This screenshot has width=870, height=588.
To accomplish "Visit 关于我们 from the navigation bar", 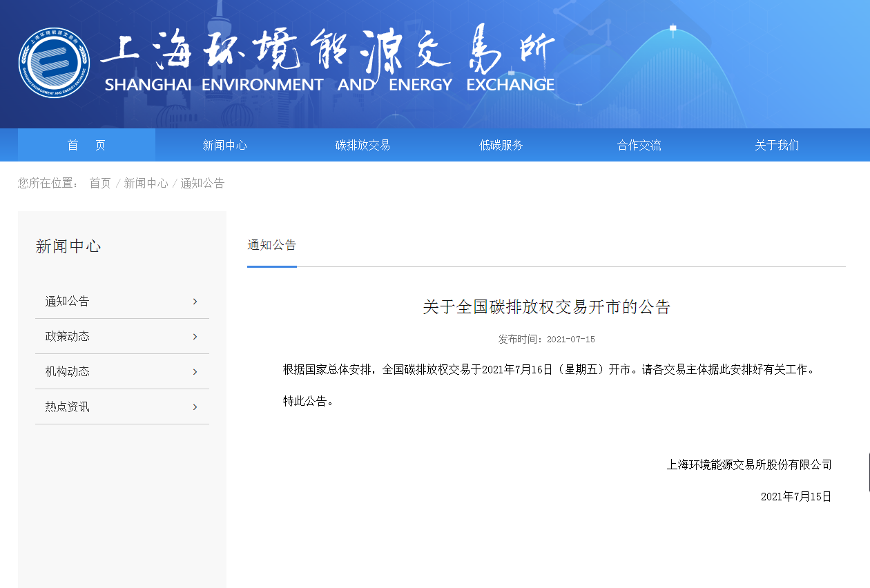I will tap(777, 145).
